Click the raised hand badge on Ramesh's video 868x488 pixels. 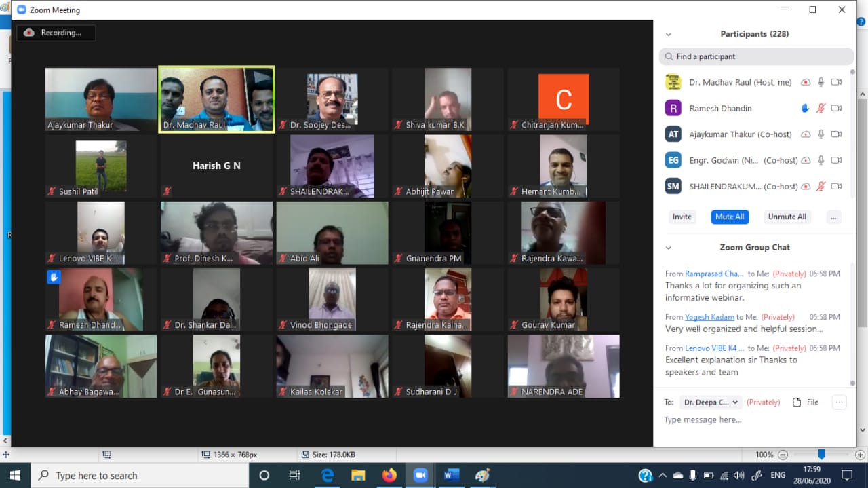click(x=54, y=276)
